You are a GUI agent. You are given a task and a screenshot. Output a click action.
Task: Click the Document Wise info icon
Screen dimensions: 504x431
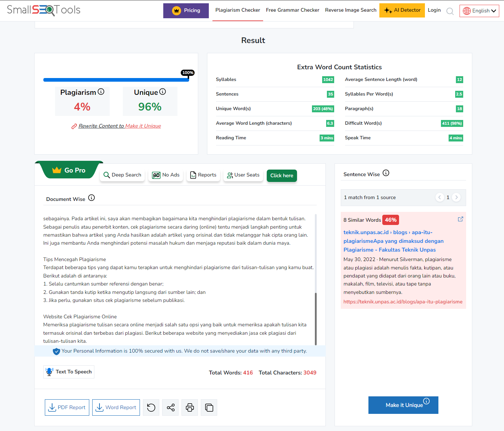pos(91,198)
